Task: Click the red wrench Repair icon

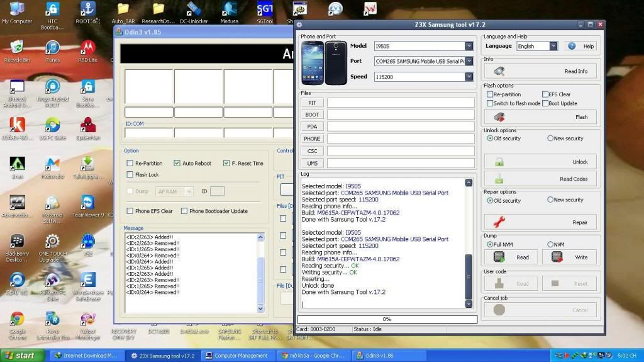Action: point(499,222)
